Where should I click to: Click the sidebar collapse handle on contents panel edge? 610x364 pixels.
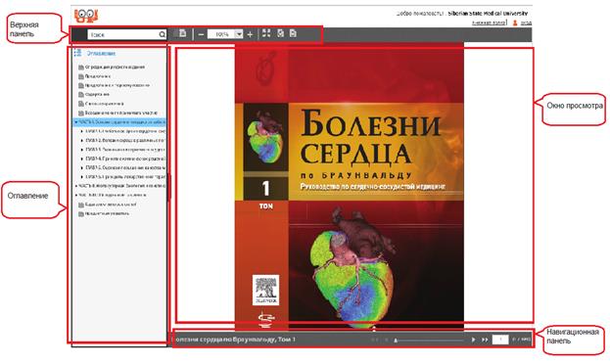click(x=169, y=188)
